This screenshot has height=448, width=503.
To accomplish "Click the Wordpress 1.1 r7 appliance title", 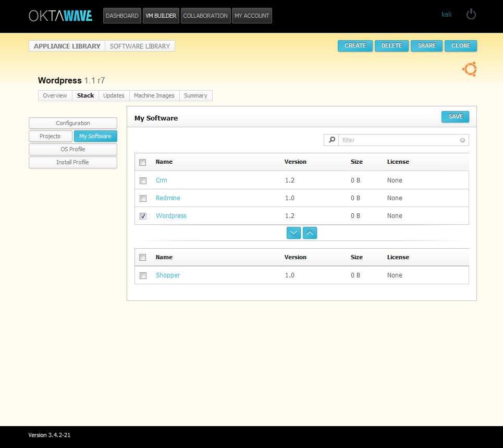I will tap(71, 80).
